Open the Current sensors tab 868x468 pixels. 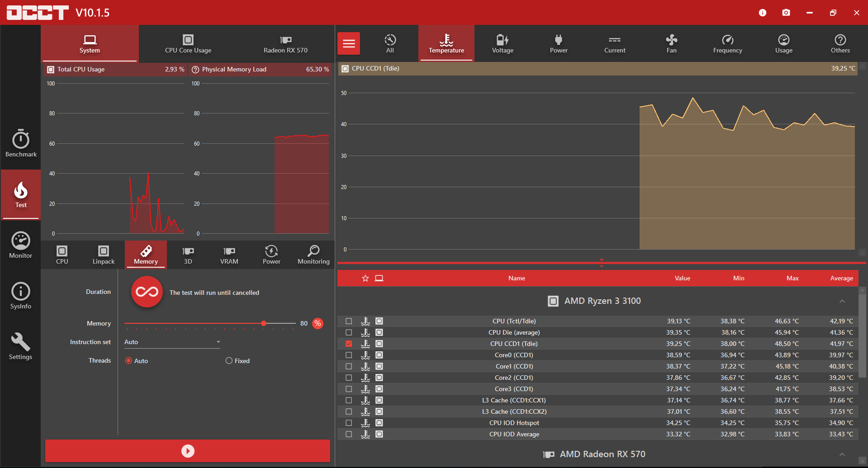point(615,43)
